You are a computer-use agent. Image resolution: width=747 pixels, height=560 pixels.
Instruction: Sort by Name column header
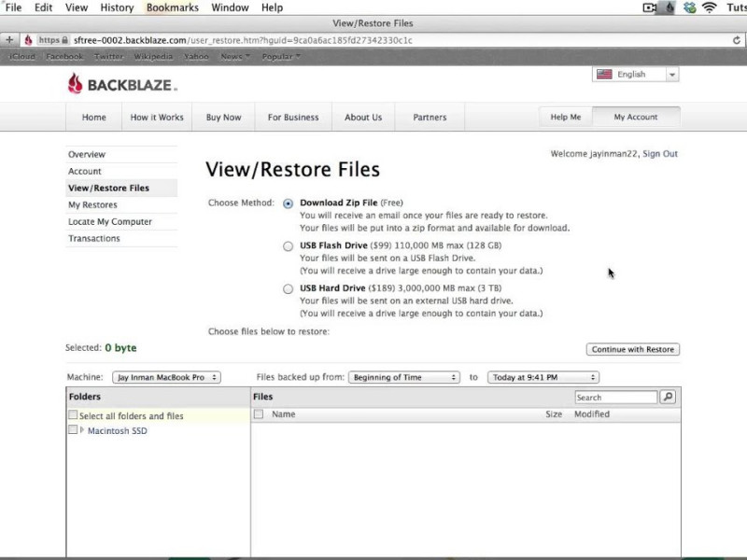coord(284,414)
